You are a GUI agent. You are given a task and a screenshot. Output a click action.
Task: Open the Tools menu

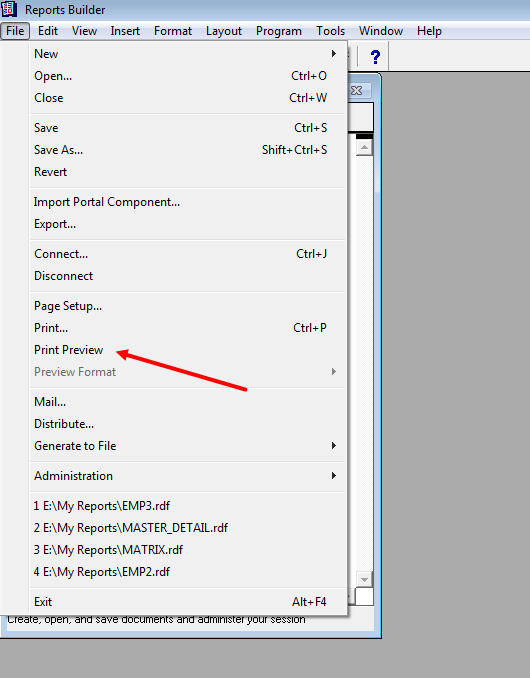pos(330,31)
